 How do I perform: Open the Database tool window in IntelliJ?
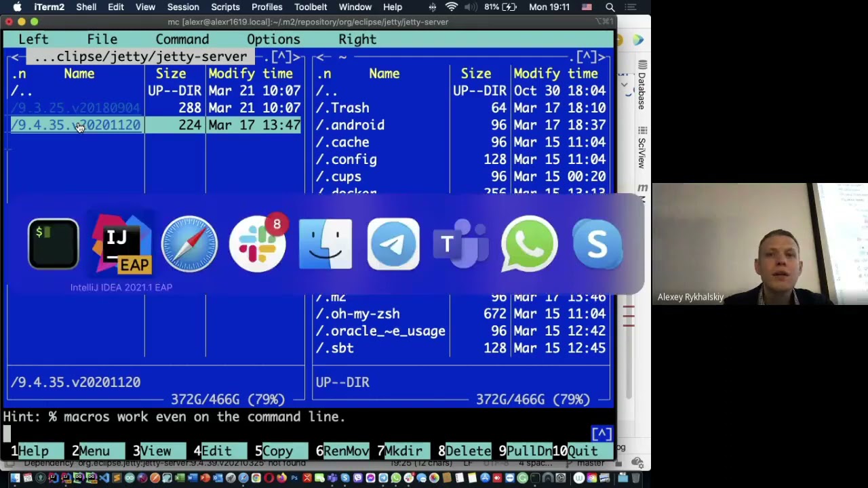pos(642,86)
